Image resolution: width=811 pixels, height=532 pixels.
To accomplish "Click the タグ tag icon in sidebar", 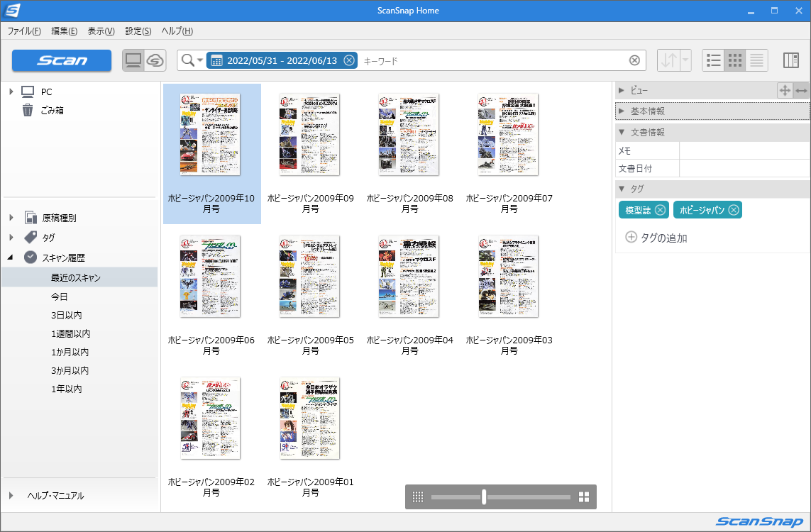I will click(31, 238).
